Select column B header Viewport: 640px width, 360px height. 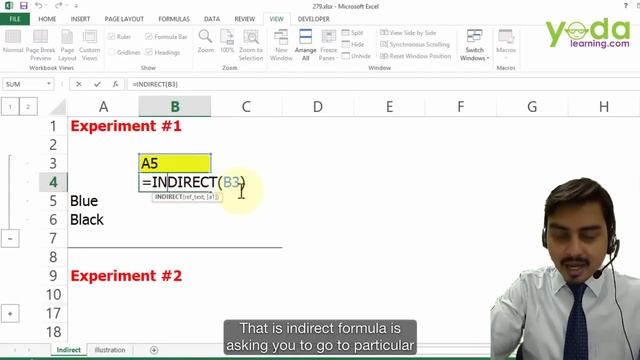coord(175,107)
